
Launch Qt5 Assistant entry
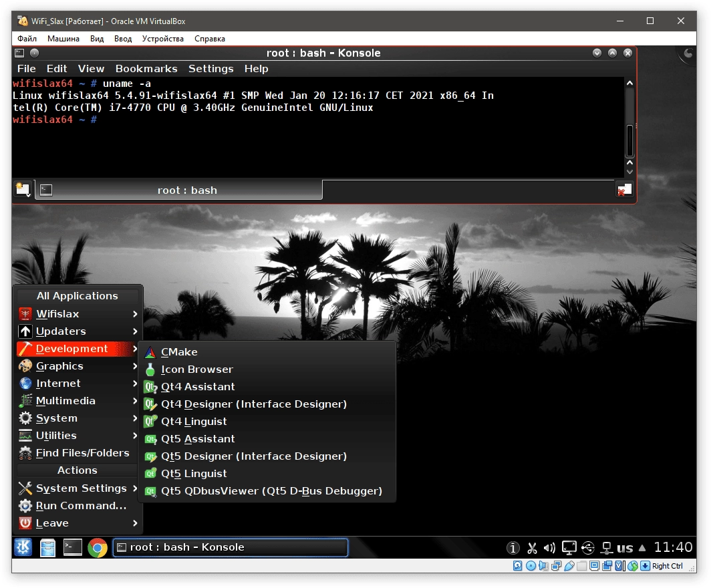(267, 439)
